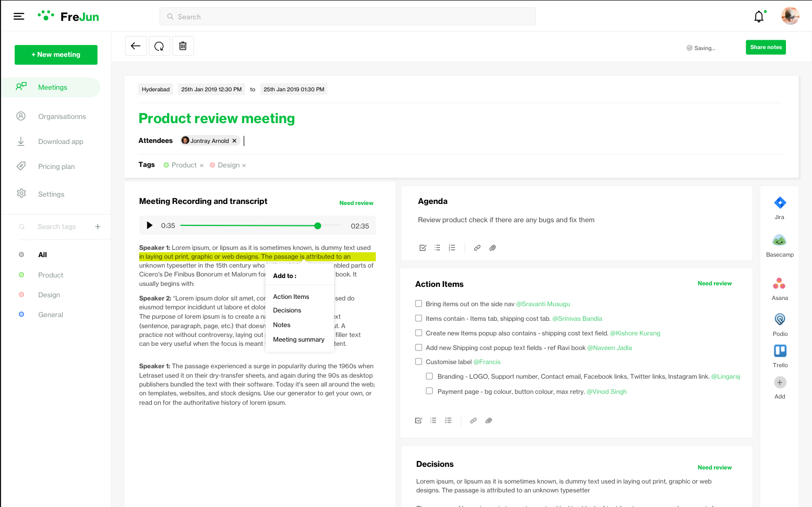Check the 'Bring items out on the side nav' item

(419, 304)
